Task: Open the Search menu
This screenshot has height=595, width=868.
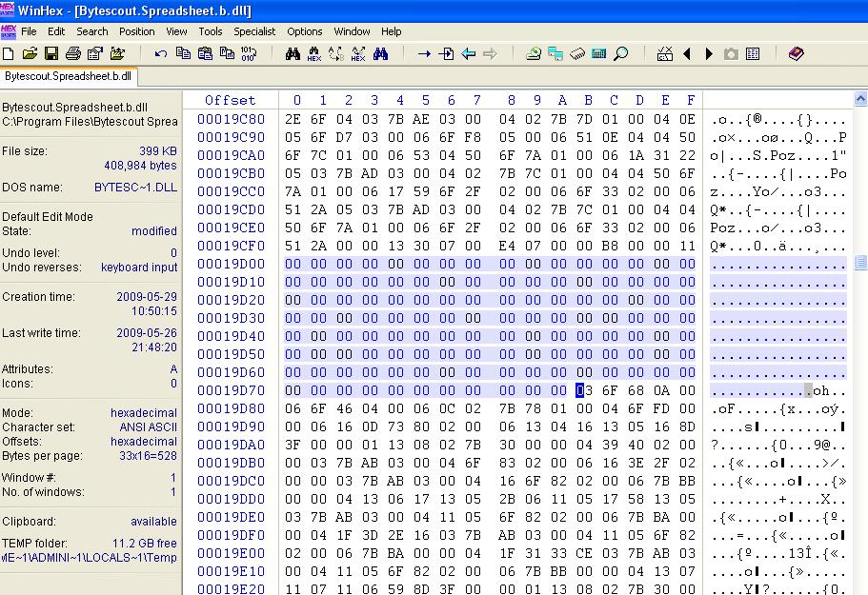Action: tap(91, 31)
